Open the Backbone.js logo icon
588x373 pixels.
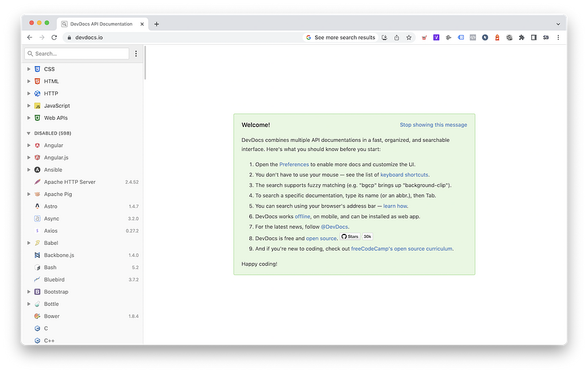point(37,255)
